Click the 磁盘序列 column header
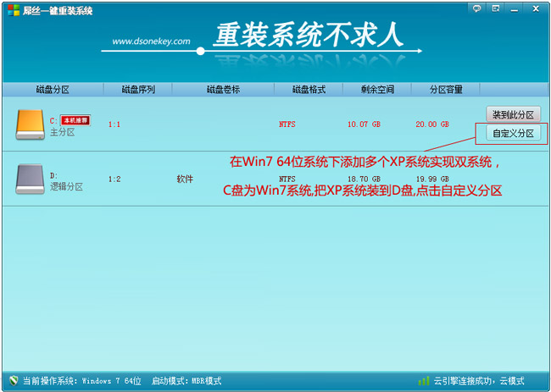The width and height of the screenshot is (551, 392). tap(137, 89)
